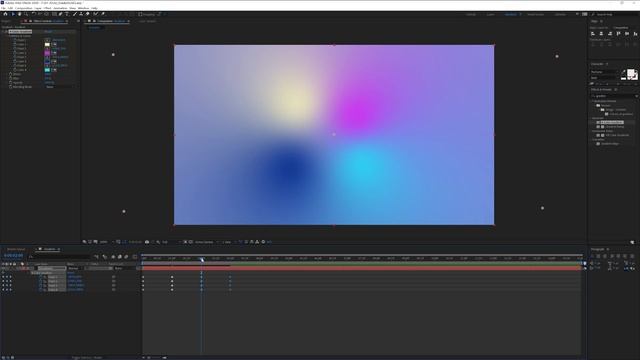Click the timeline current time display

coord(13,256)
